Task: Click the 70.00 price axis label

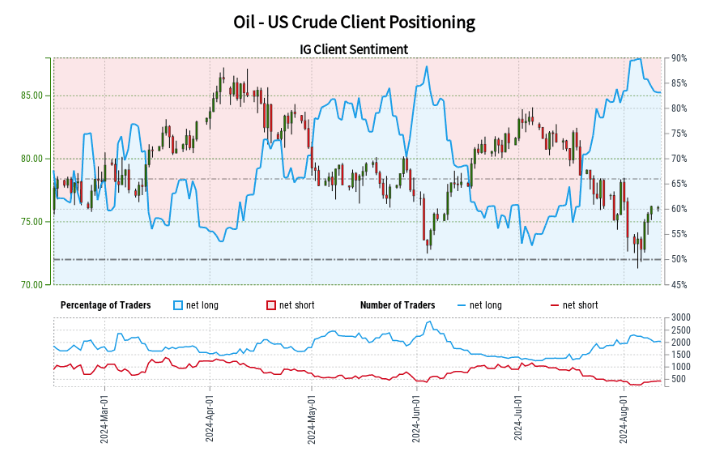Action: pyautogui.click(x=30, y=285)
